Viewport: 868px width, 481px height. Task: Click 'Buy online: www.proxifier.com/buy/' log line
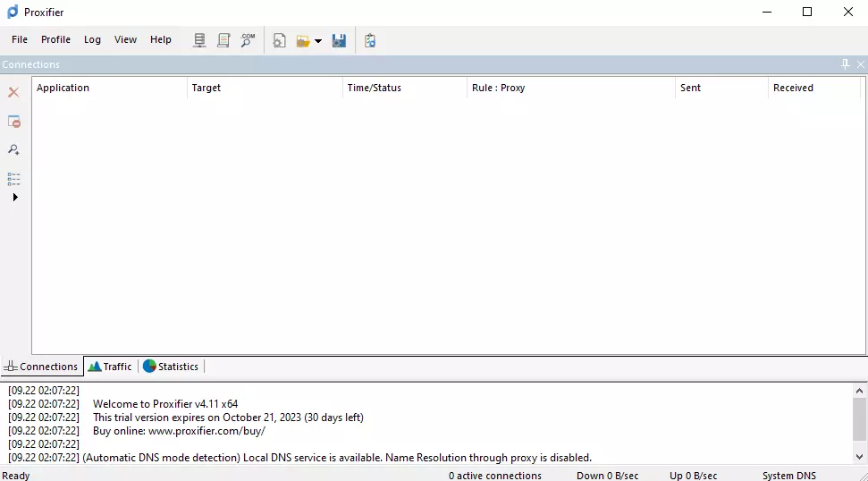[x=179, y=431]
